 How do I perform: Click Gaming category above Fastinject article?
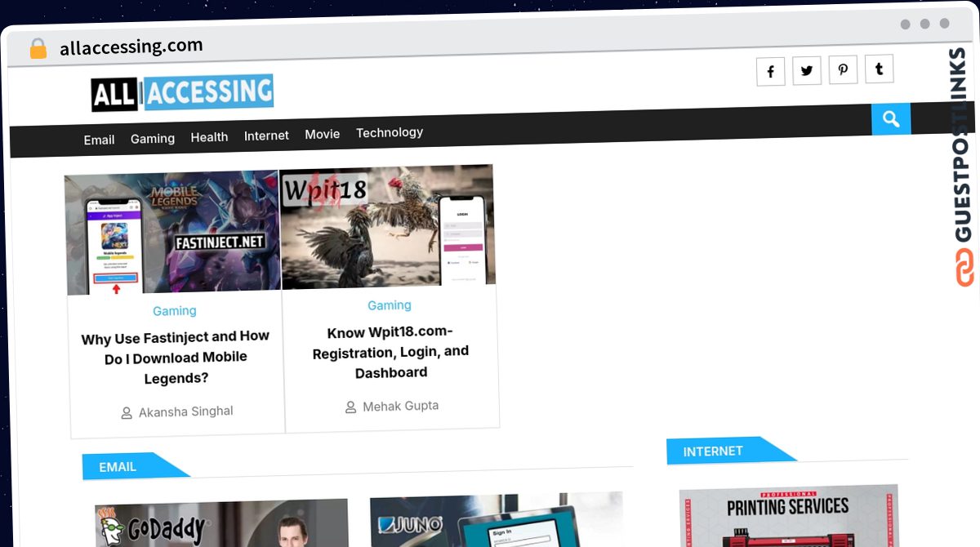pos(175,311)
